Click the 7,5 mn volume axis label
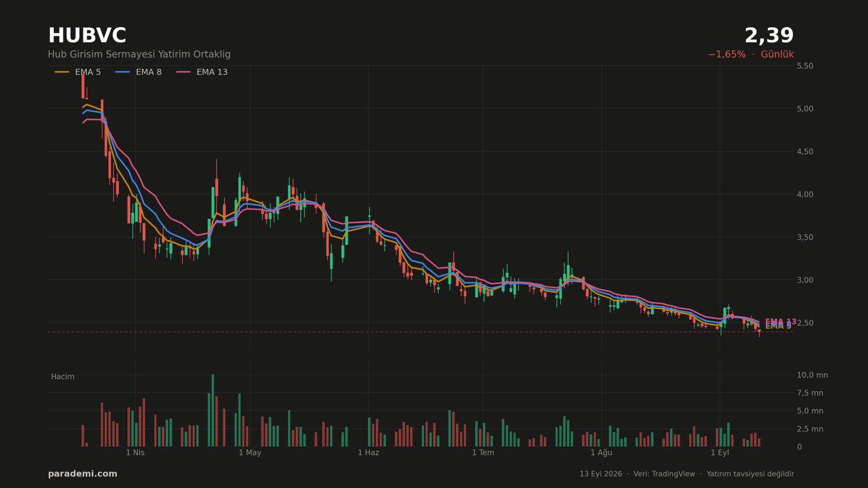The image size is (868, 488). click(x=810, y=393)
